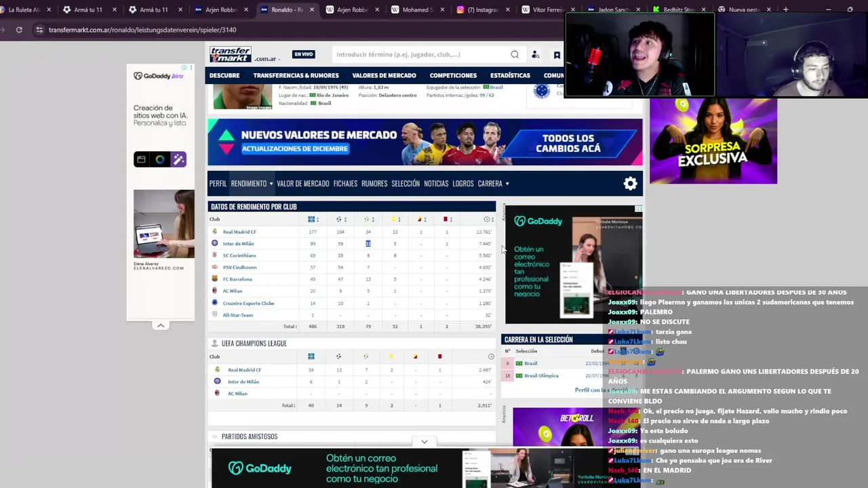This screenshot has width=868, height=488.
Task: Sort club table by assists icon
Action: point(368,220)
